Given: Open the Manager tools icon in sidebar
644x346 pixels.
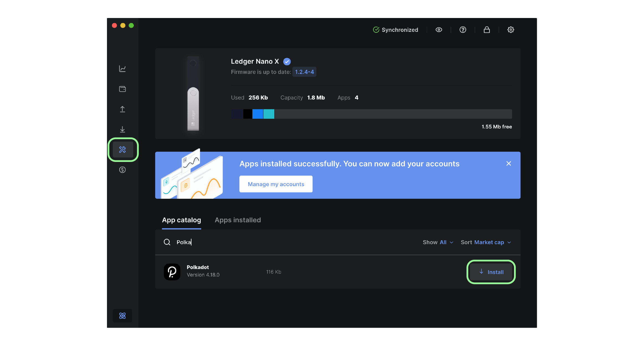Looking at the screenshot, I should 123,149.
